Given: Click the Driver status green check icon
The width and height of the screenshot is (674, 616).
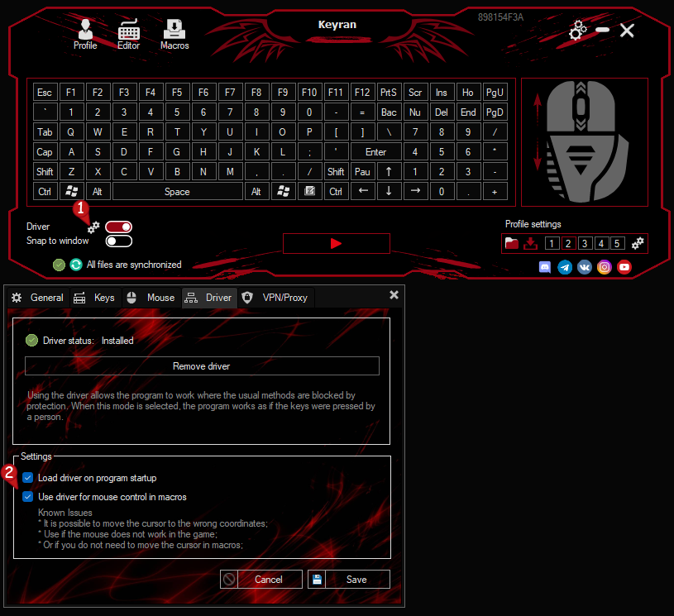Looking at the screenshot, I should [x=31, y=341].
